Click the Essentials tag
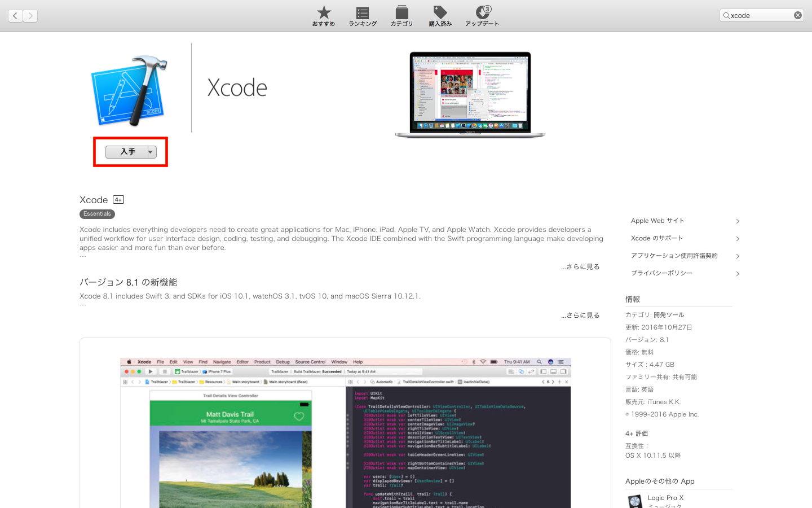This screenshot has width=812, height=508. (x=97, y=214)
